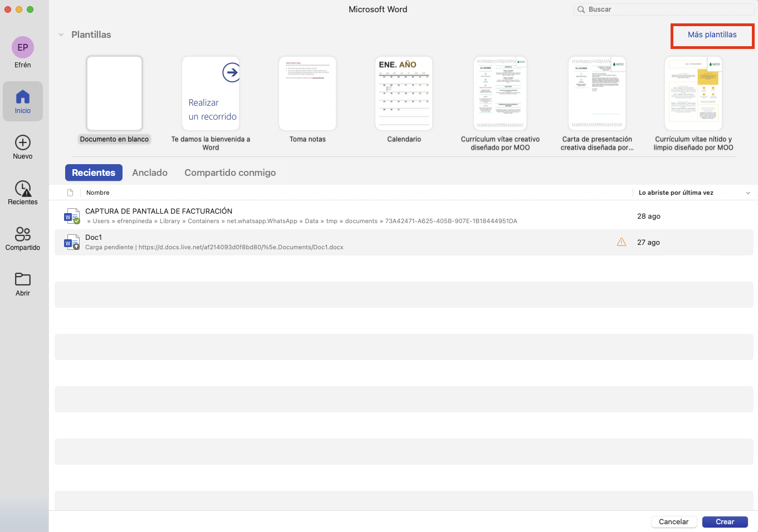Open the Compartido conmigo tab
Image resolution: width=758 pixels, height=532 pixels.
click(230, 173)
